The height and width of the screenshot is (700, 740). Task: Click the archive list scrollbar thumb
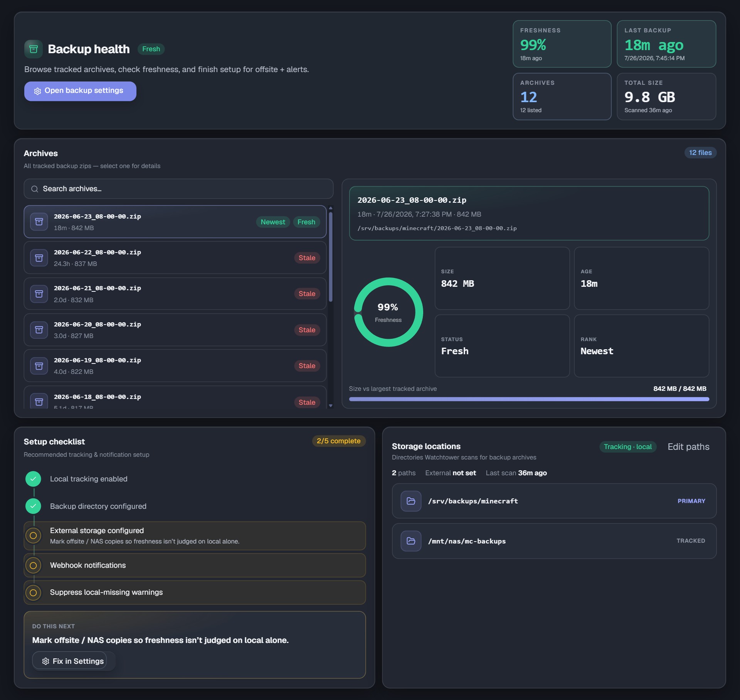pyautogui.click(x=331, y=257)
